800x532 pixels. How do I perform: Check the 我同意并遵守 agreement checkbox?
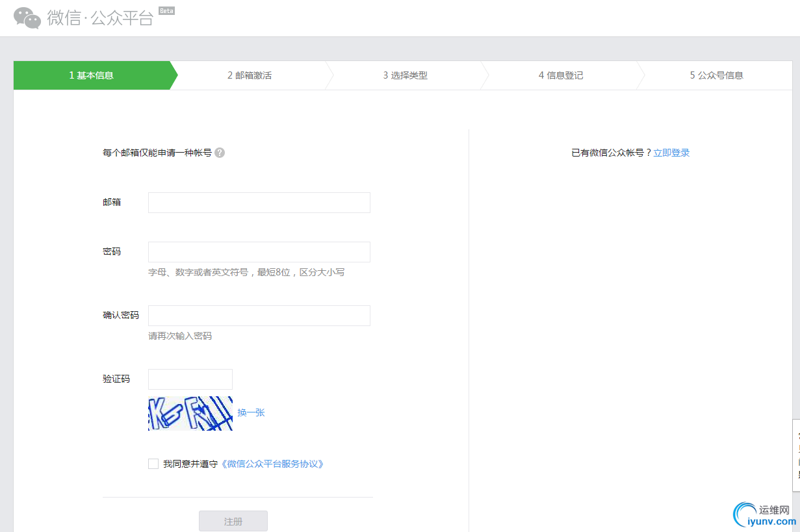[153, 464]
